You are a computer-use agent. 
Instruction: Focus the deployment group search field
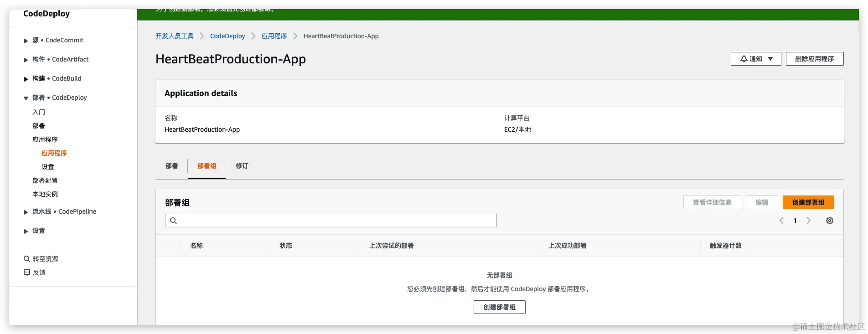tap(331, 221)
